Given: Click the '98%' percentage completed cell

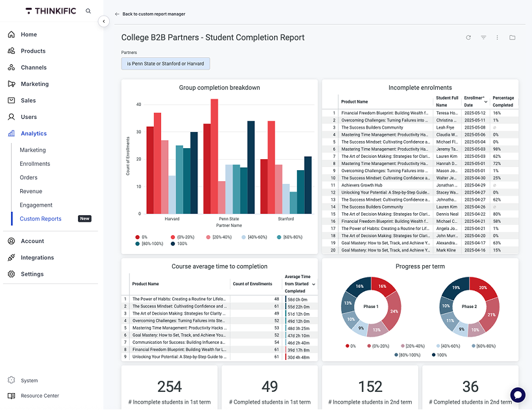Looking at the screenshot, I should click(497, 149).
